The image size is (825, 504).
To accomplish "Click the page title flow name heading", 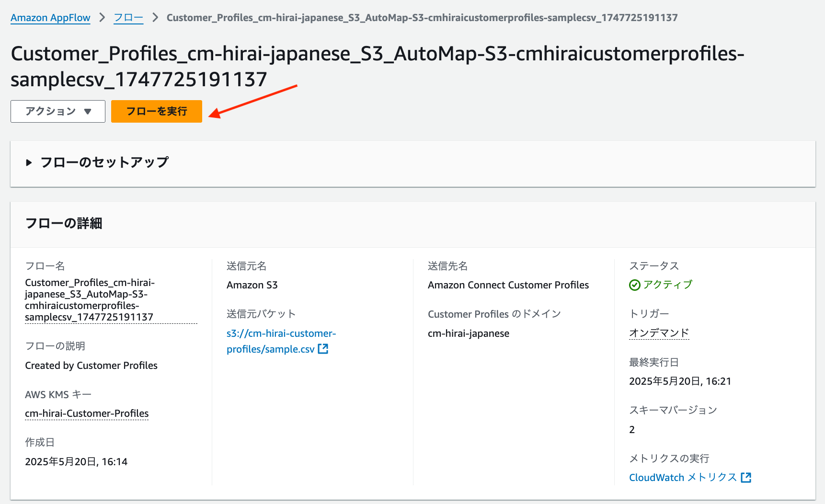I will click(x=378, y=66).
